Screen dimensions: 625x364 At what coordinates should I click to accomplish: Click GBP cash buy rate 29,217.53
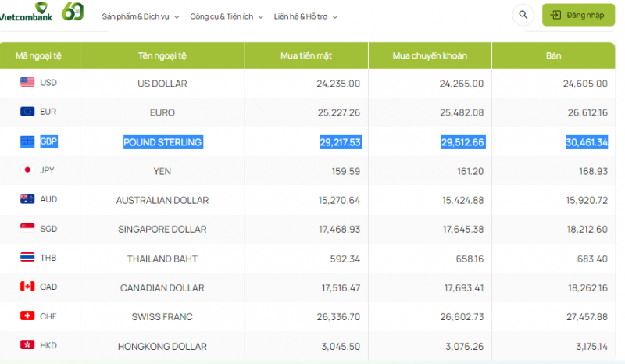point(341,142)
